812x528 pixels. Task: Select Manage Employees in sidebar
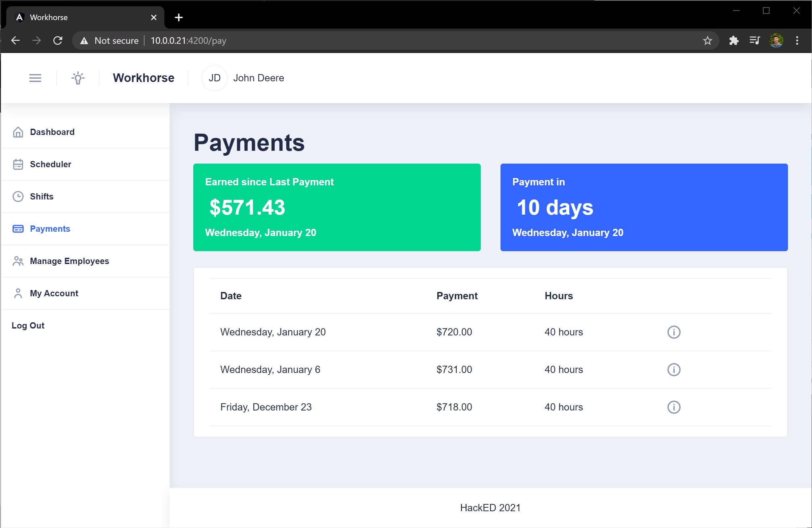click(69, 261)
